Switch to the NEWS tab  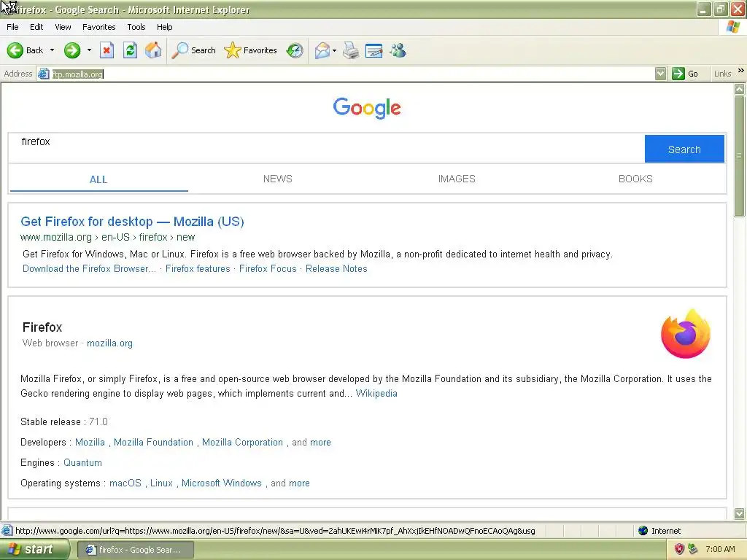pos(278,179)
